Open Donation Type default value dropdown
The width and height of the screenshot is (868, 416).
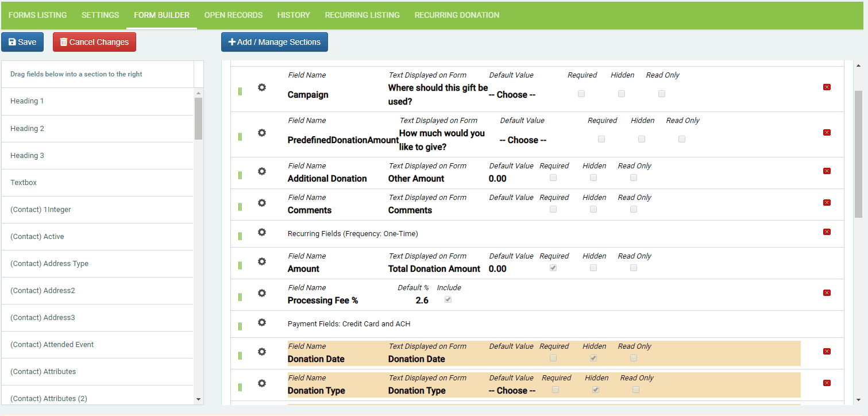(x=512, y=391)
